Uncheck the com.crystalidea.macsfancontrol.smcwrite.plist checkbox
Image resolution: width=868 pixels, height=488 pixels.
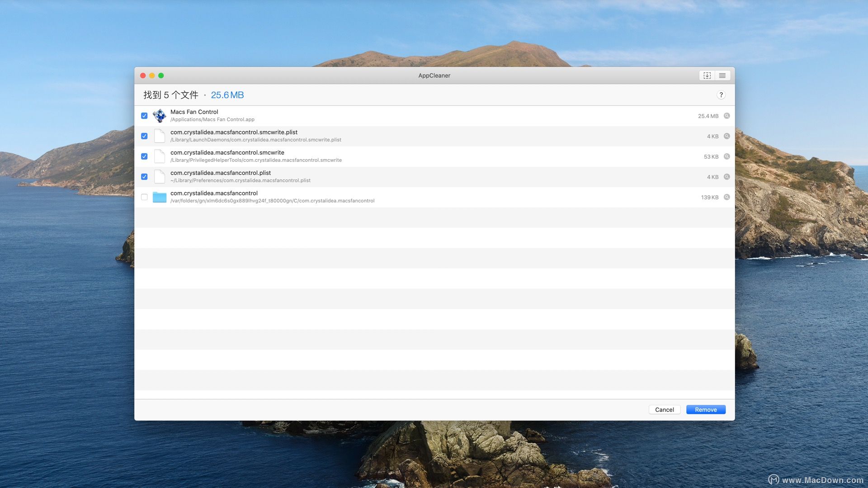pos(144,136)
